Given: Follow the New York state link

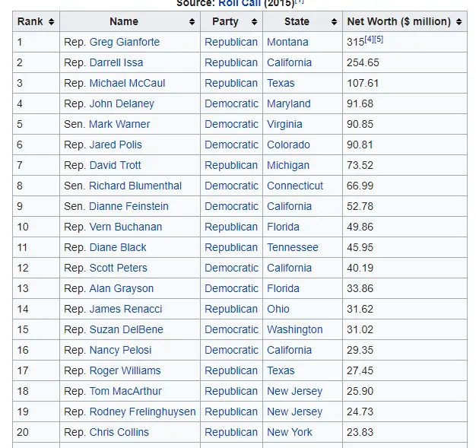Looking at the screenshot, I should [x=290, y=432].
